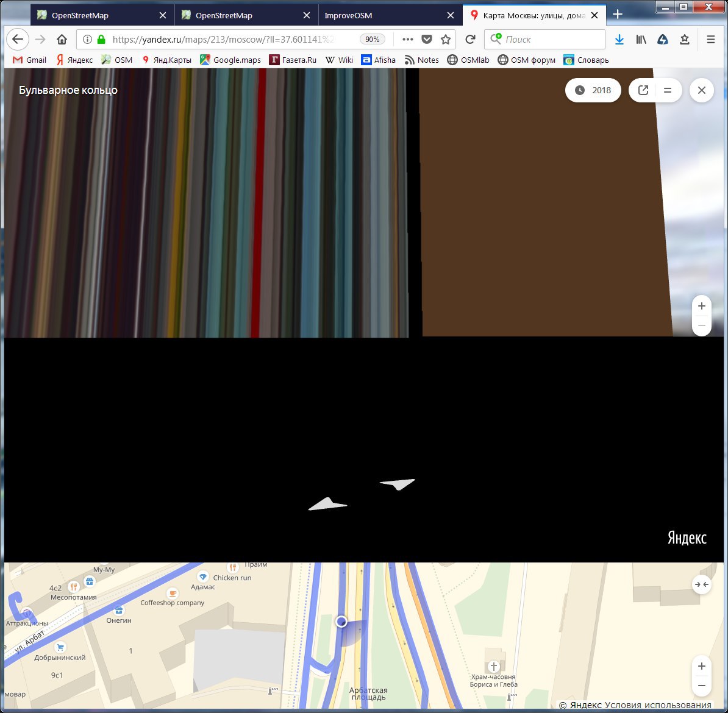Open the Wiki bookmark
Viewport: 728px width, 713px height.
pyautogui.click(x=340, y=60)
